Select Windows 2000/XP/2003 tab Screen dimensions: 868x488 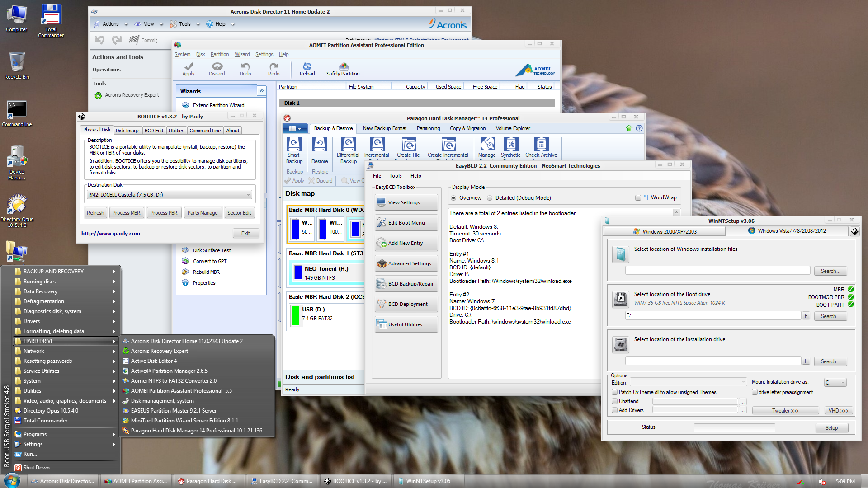[x=665, y=231]
